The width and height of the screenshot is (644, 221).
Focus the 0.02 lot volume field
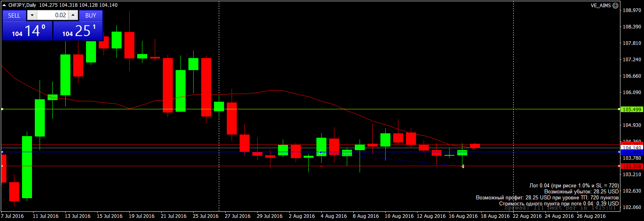point(52,15)
